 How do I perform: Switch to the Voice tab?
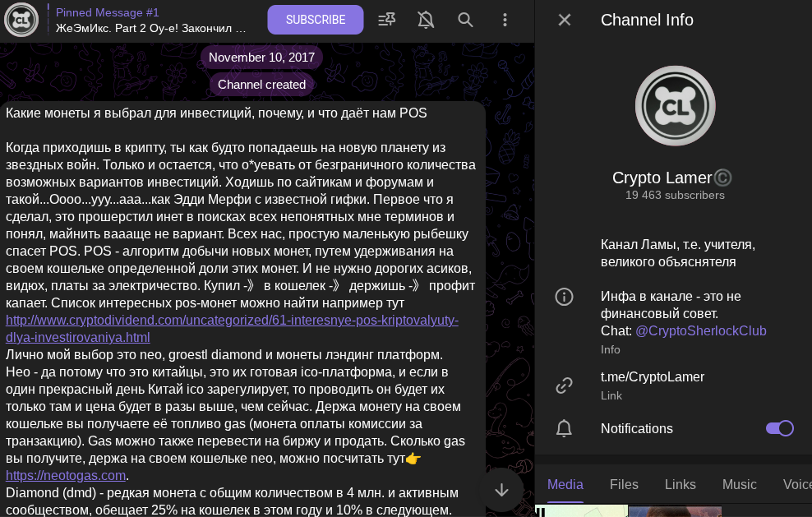(797, 484)
